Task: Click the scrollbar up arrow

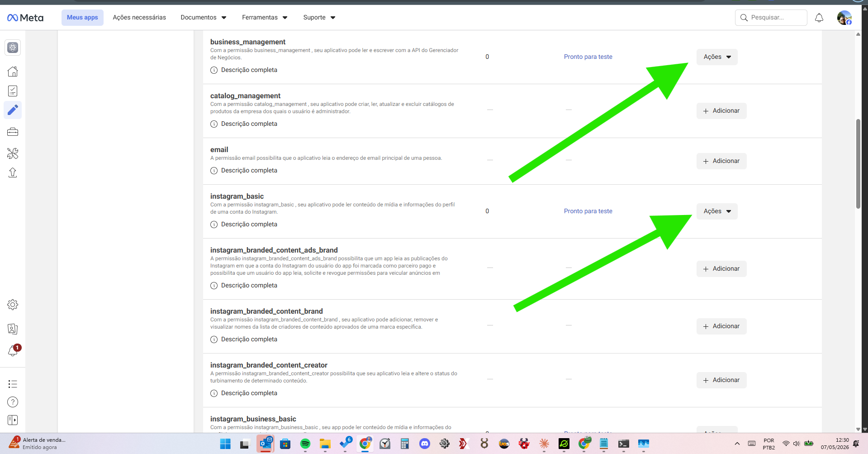Action: coord(858,34)
